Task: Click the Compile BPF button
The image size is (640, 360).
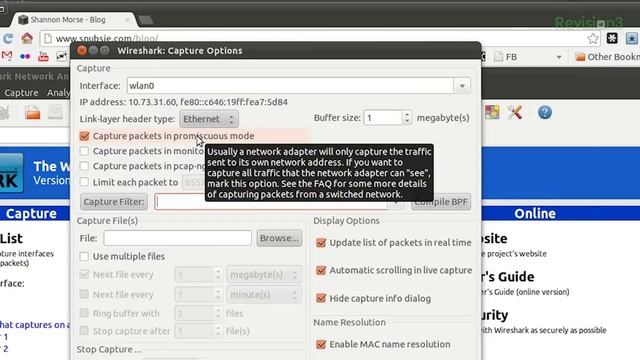Action: point(441,202)
